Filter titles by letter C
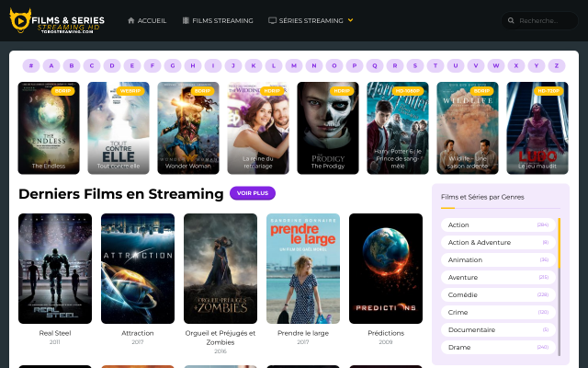588x368 pixels. click(92, 65)
